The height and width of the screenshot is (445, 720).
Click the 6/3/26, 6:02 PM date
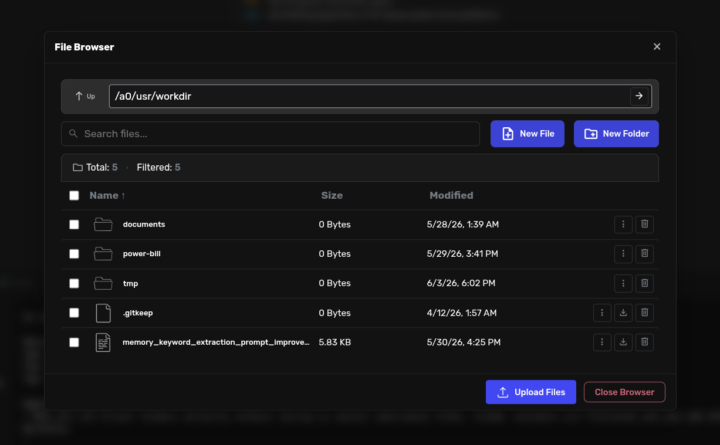461,283
